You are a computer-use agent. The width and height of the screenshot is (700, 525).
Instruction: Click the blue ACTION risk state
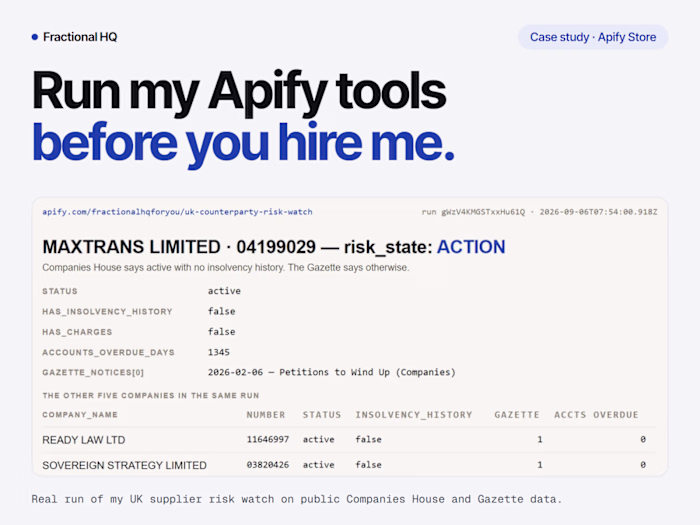point(471,247)
